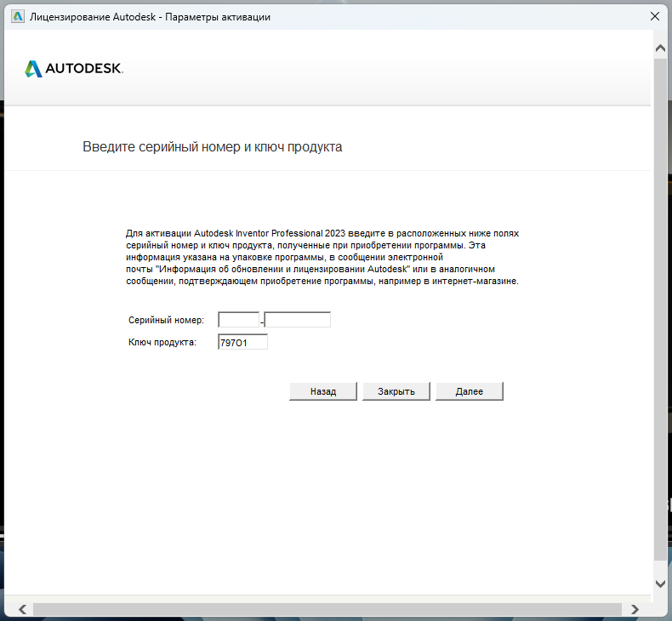This screenshot has height=621, width=672.
Task: Proceed with the Далее button
Action: click(x=470, y=391)
